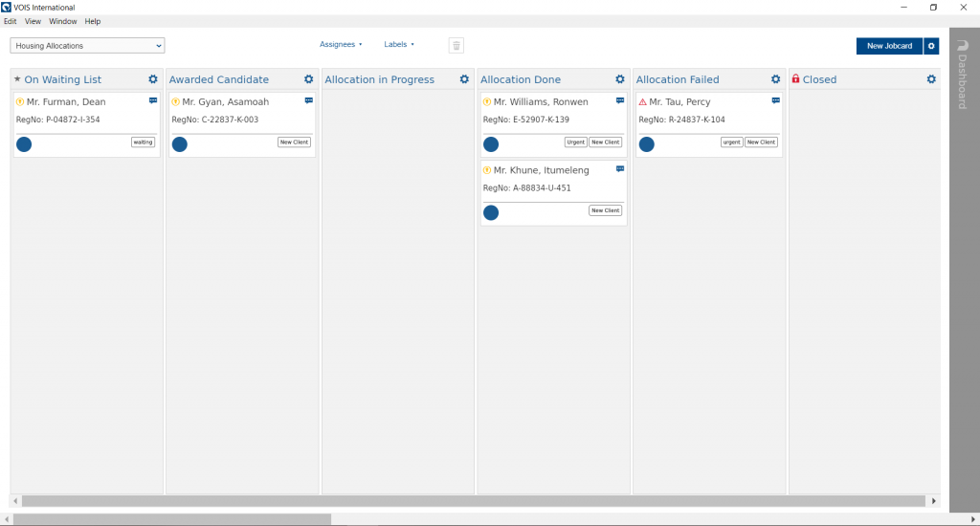Open comments icon on Mr. Furman, Dean card
The width and height of the screenshot is (980, 526).
click(153, 100)
